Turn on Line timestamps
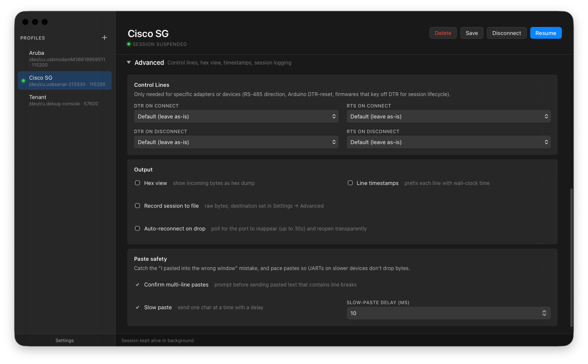The width and height of the screenshot is (588, 364). (350, 183)
